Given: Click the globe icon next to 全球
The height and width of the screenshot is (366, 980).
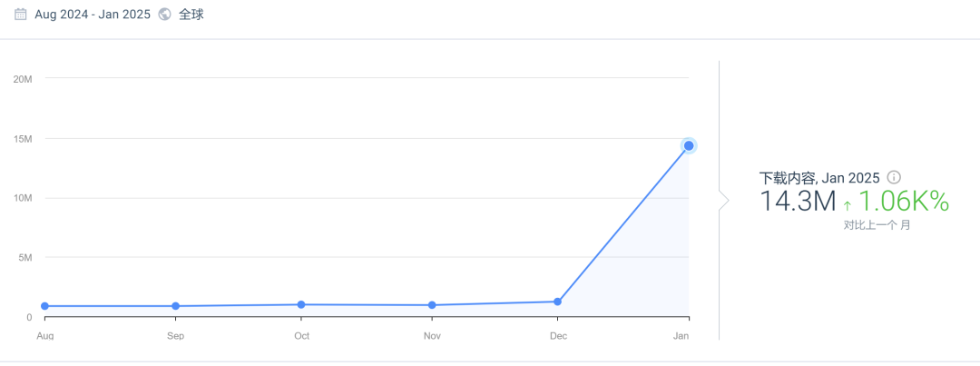Looking at the screenshot, I should (164, 15).
